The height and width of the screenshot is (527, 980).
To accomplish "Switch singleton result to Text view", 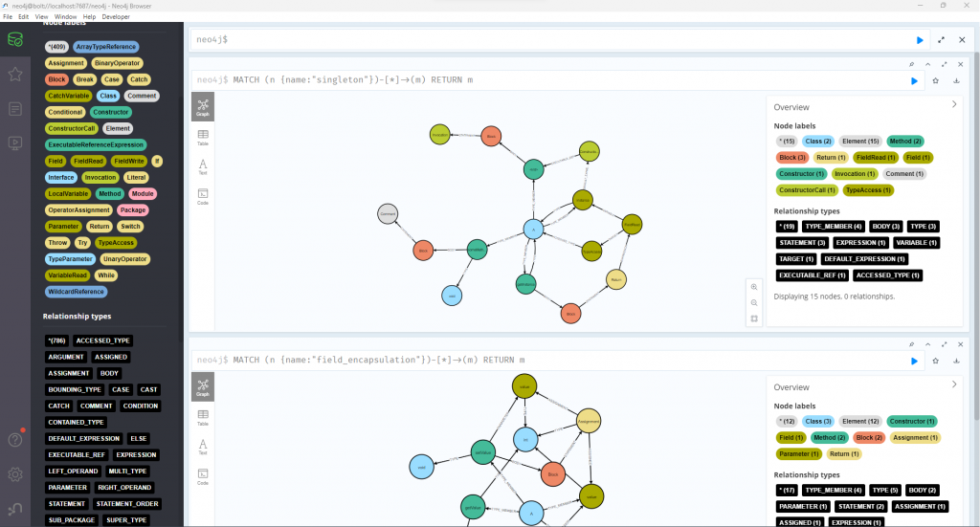I will pos(203,167).
